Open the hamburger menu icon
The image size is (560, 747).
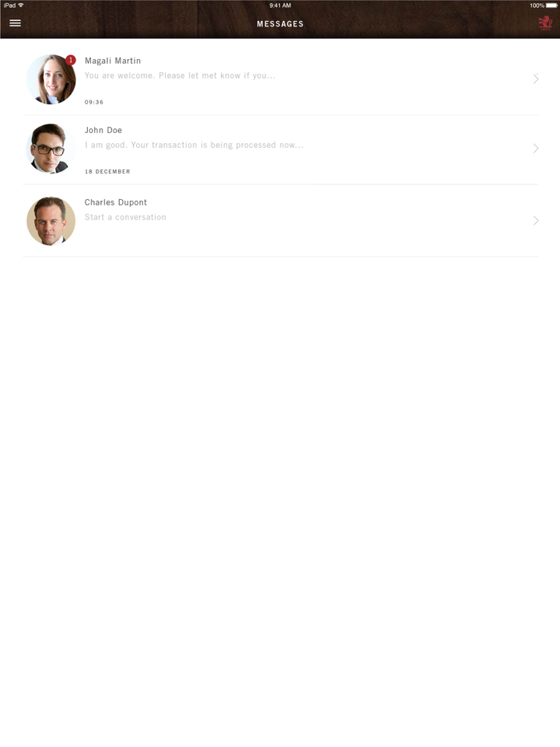[x=16, y=23]
